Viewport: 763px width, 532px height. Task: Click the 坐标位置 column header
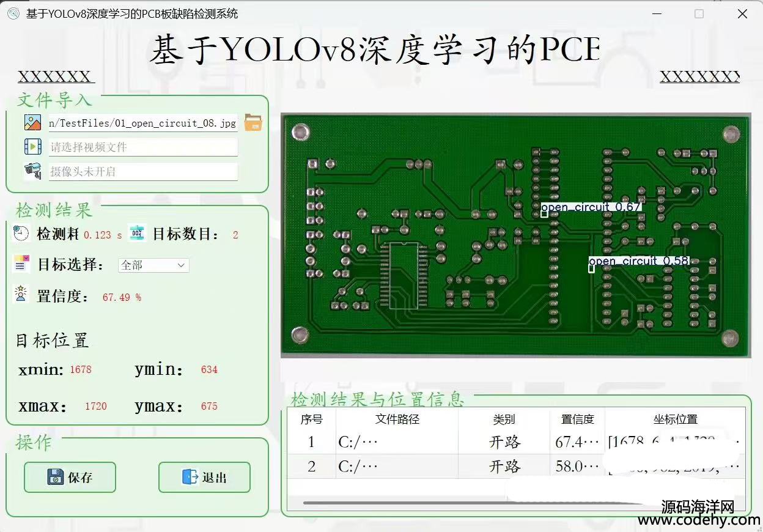(675, 419)
